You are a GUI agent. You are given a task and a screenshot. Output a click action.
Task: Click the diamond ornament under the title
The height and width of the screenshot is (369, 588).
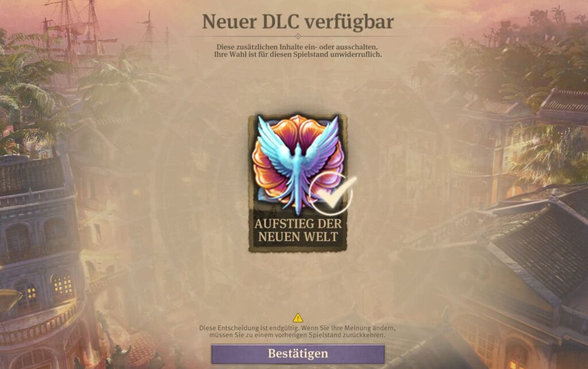click(x=298, y=36)
